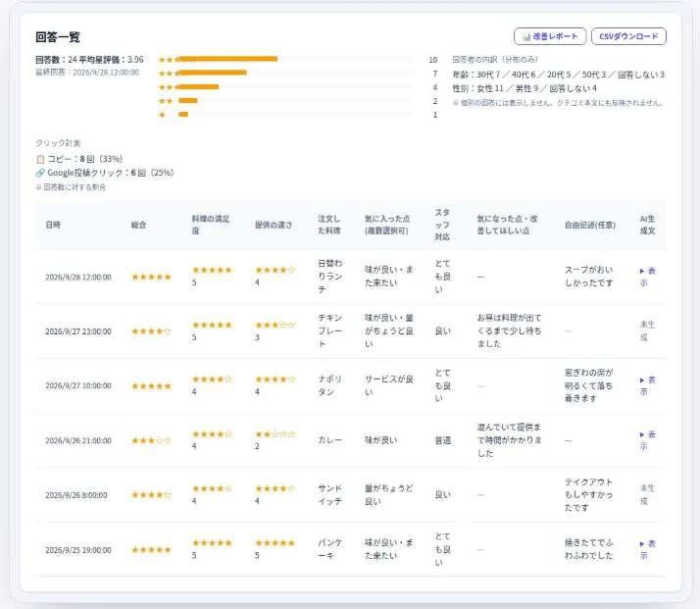
Task: Expand AI text for 2026/9/28 12:00:00 row
Action: click(647, 277)
